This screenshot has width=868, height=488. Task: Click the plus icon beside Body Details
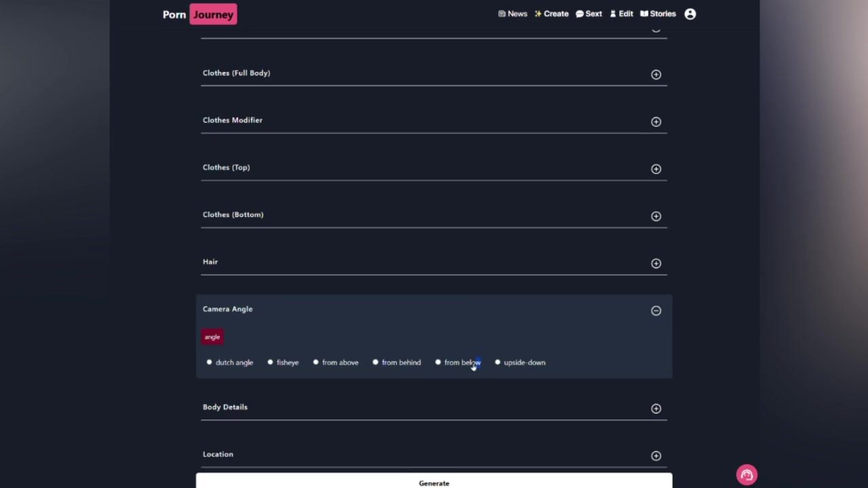[x=656, y=409]
